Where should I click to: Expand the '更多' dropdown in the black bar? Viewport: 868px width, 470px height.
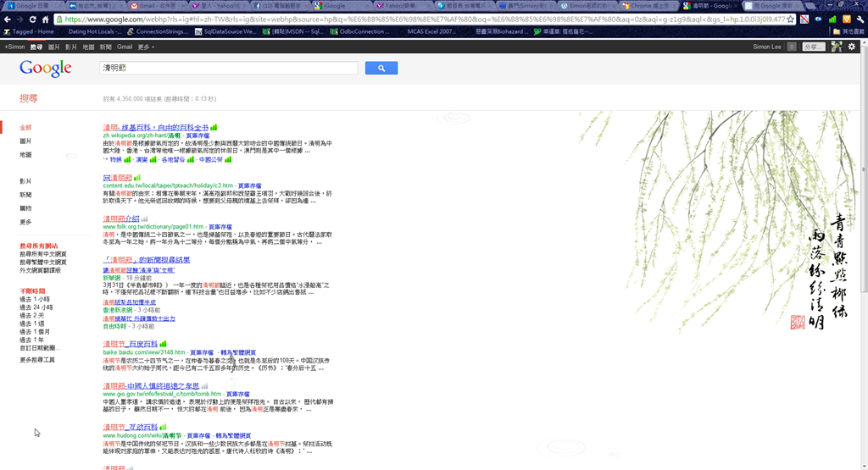[146, 47]
